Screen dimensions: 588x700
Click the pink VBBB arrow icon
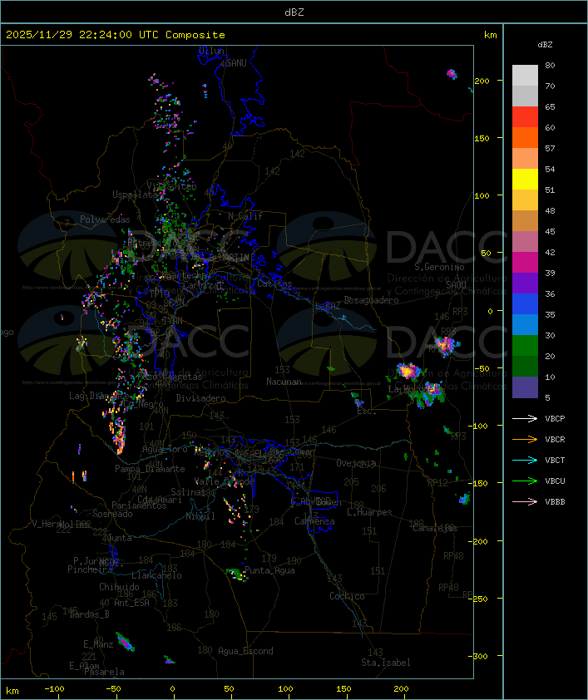[x=525, y=502]
